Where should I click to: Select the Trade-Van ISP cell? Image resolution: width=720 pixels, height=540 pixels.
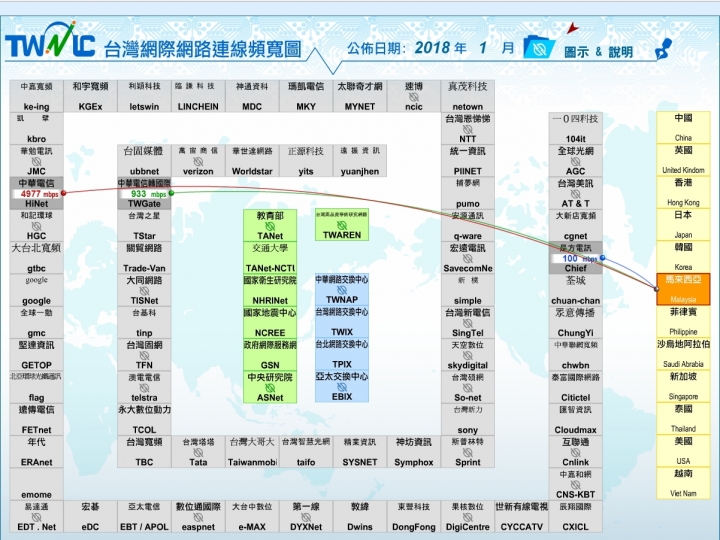click(144, 259)
